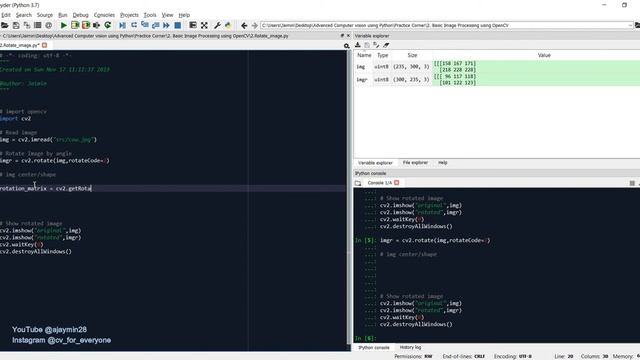The height and width of the screenshot is (360, 640).
Task: Click the editor line with rotation_matrix
Action: (173, 189)
